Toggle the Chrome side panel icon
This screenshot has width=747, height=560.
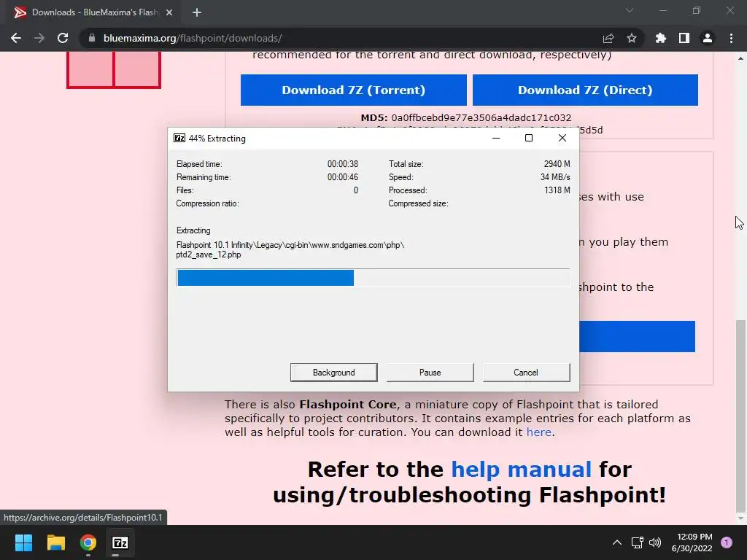point(684,38)
